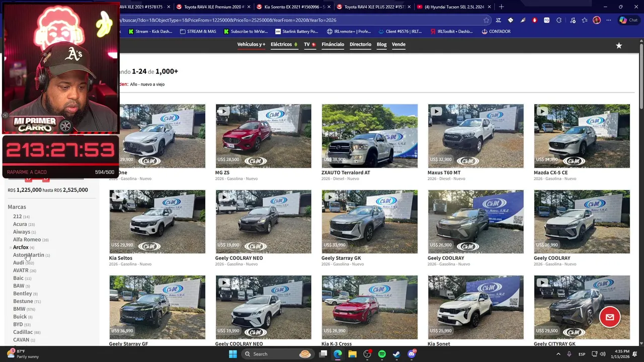The width and height of the screenshot is (644, 362).
Task: Show hidden system tray icons
Action: point(558,354)
